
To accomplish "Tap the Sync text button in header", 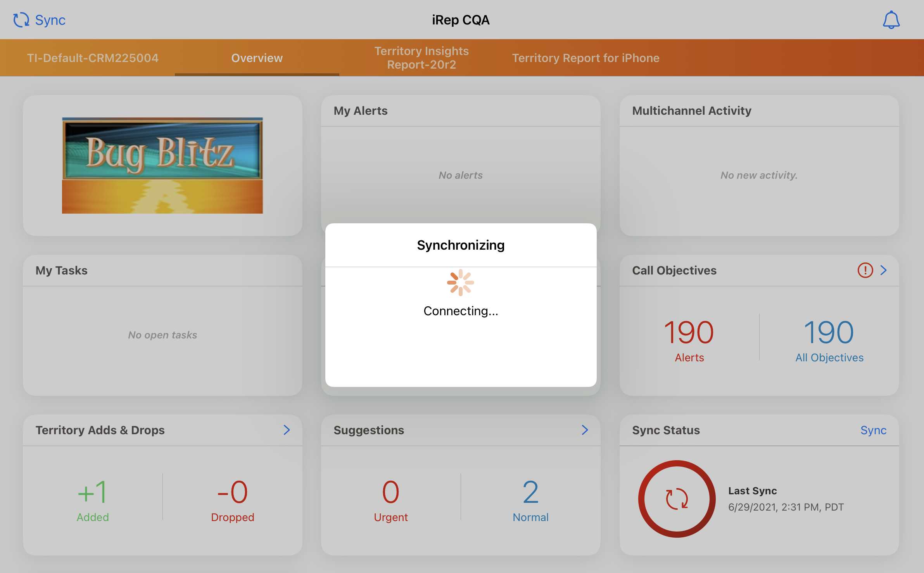I will coord(50,20).
